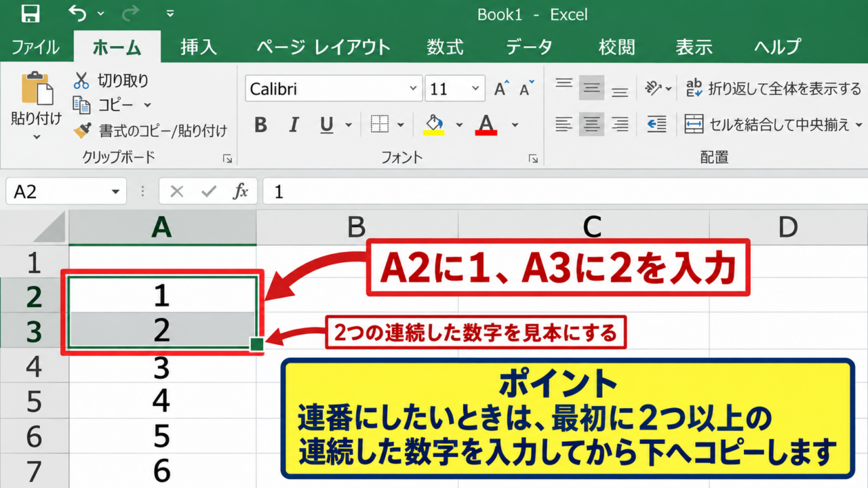This screenshot has width=868, height=488.
Task: Open the font size 11 dropdown
Action: [x=475, y=89]
